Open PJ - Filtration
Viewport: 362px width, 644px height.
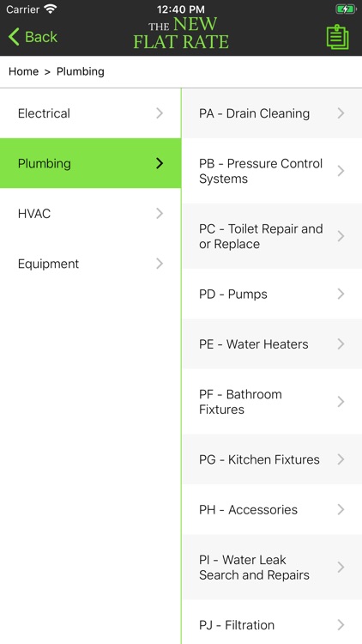(272, 623)
